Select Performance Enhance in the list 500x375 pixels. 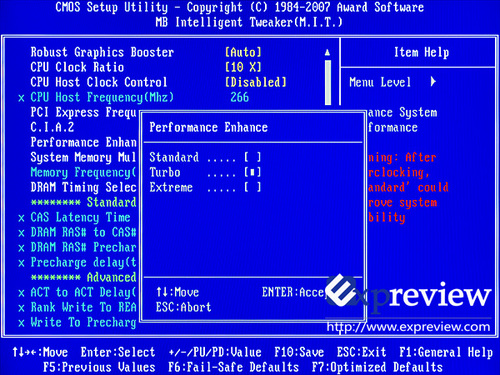coord(83,142)
